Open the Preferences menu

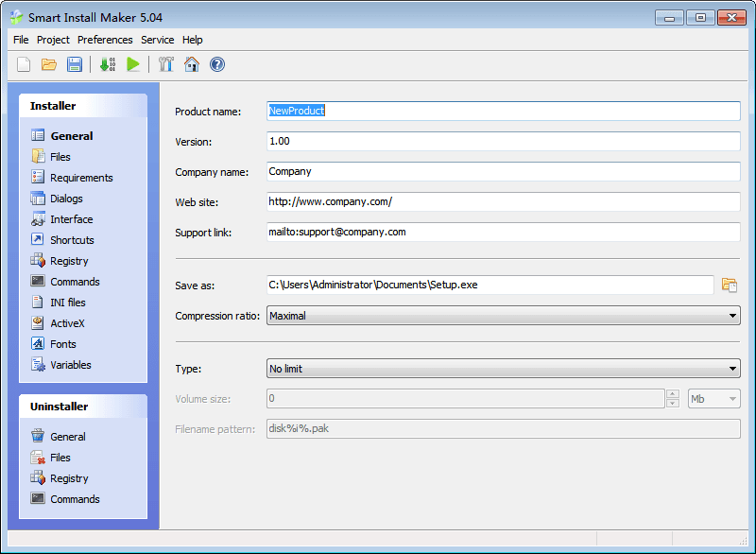coord(105,40)
